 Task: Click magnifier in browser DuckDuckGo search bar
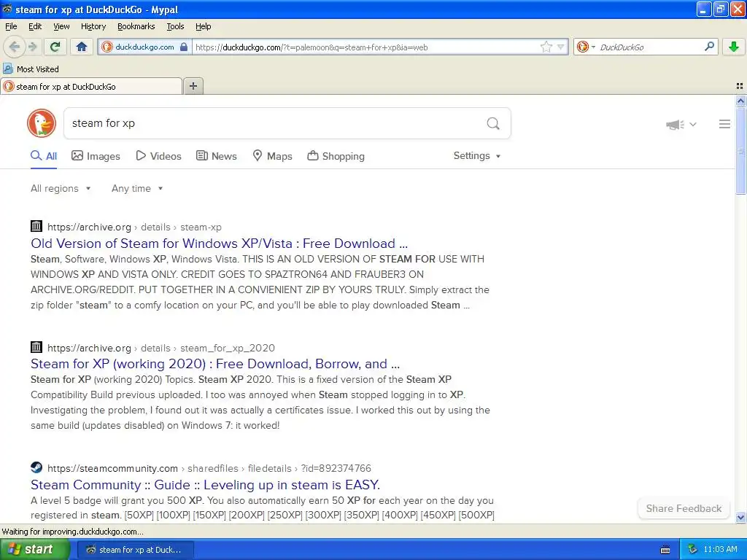pyautogui.click(x=709, y=46)
